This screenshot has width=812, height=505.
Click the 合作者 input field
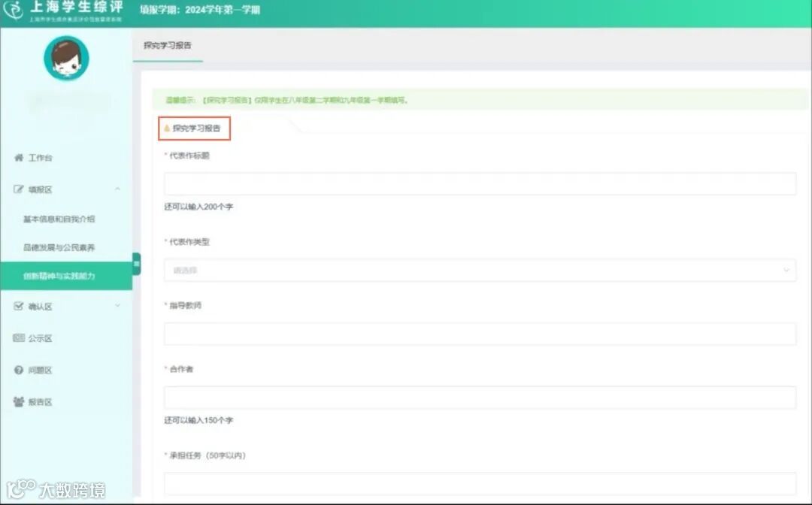(x=480, y=398)
